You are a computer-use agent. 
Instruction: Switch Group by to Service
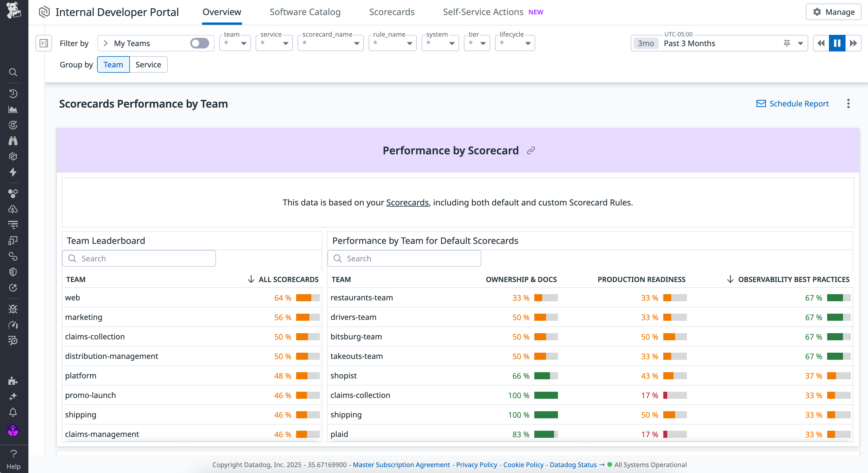(x=148, y=64)
